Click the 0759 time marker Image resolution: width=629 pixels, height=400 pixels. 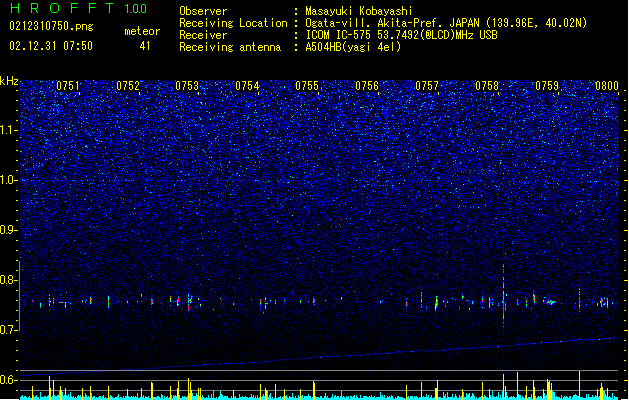point(547,86)
